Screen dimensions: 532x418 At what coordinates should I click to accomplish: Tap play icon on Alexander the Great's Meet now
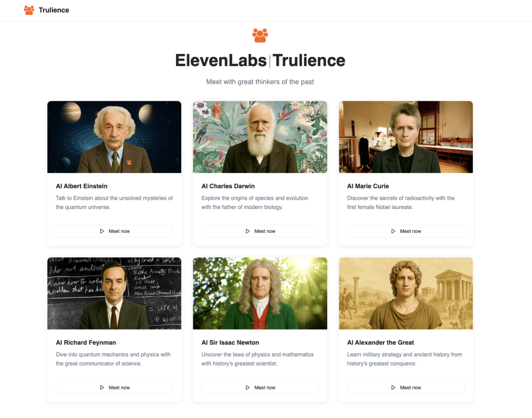393,388
